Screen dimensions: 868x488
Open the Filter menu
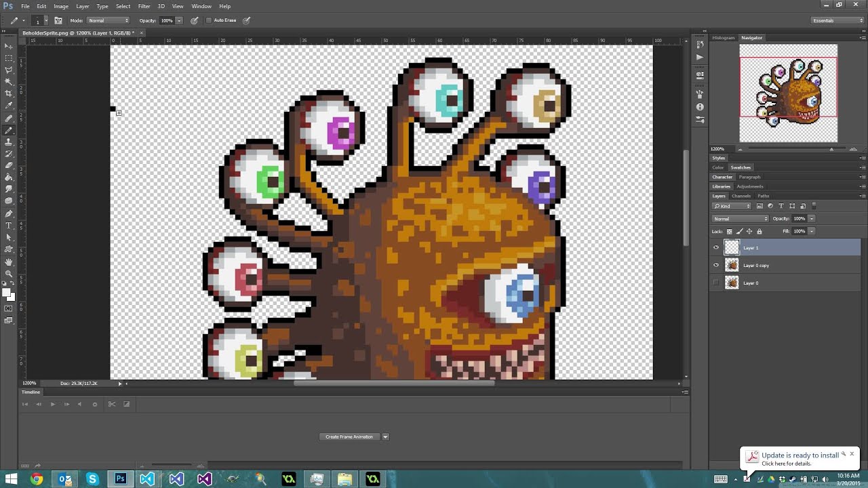[144, 6]
